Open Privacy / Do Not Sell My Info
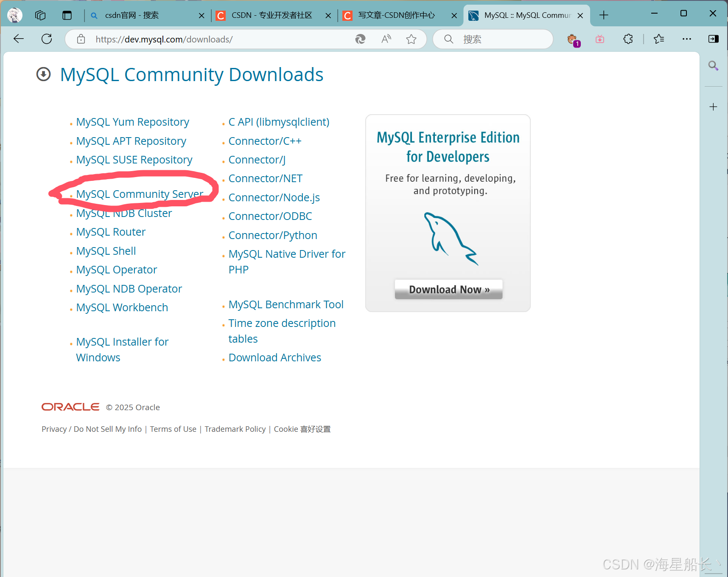Image resolution: width=728 pixels, height=577 pixels. 92,429
